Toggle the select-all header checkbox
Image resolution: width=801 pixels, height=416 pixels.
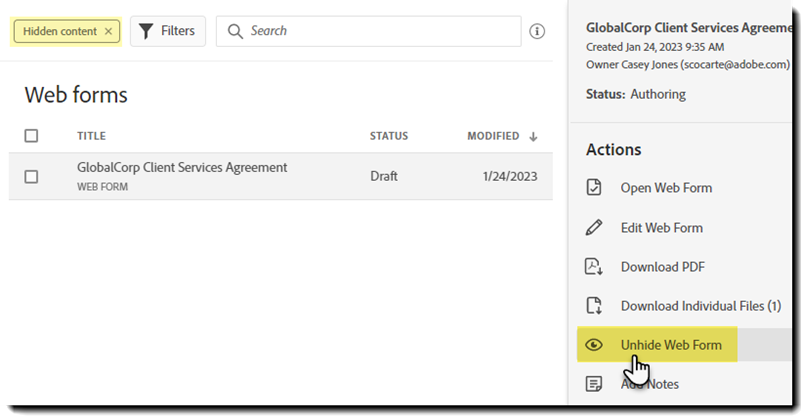pyautogui.click(x=31, y=136)
